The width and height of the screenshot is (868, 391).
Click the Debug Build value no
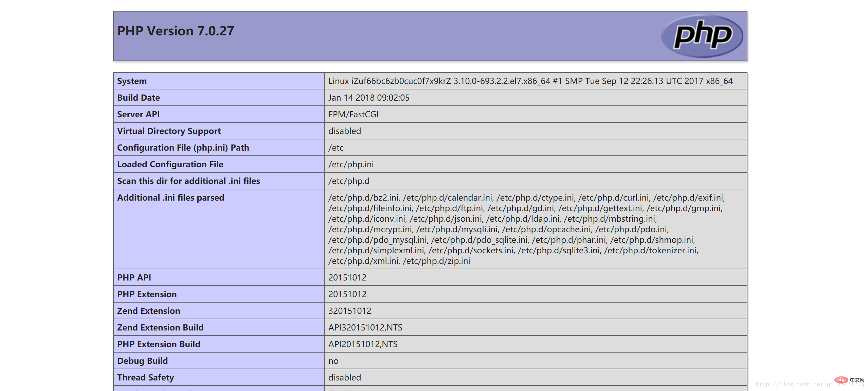333,361
